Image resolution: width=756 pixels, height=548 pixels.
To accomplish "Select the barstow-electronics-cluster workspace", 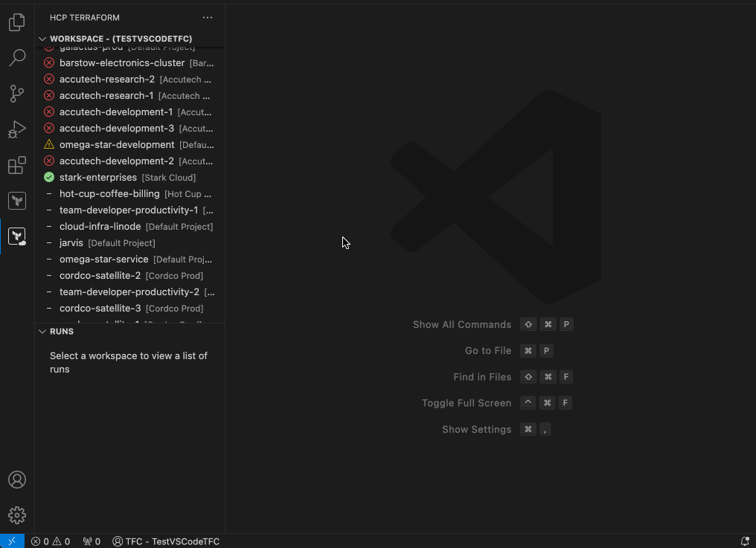I will [x=129, y=62].
